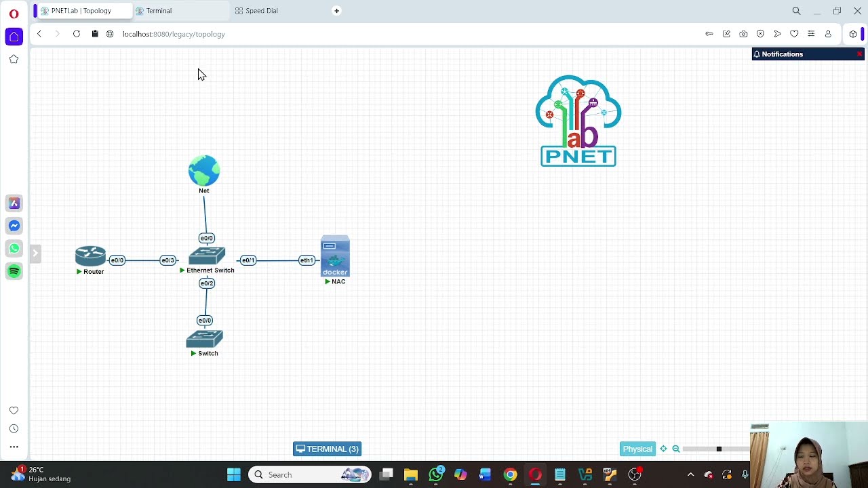This screenshot has height=488, width=868.
Task: Expand the left sidebar arrow panel
Action: click(35, 253)
